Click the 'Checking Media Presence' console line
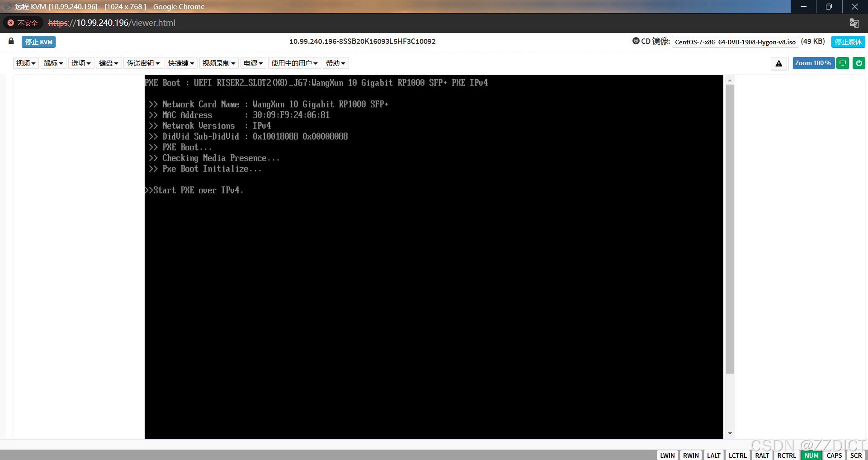The height and width of the screenshot is (460, 868). 214,158
